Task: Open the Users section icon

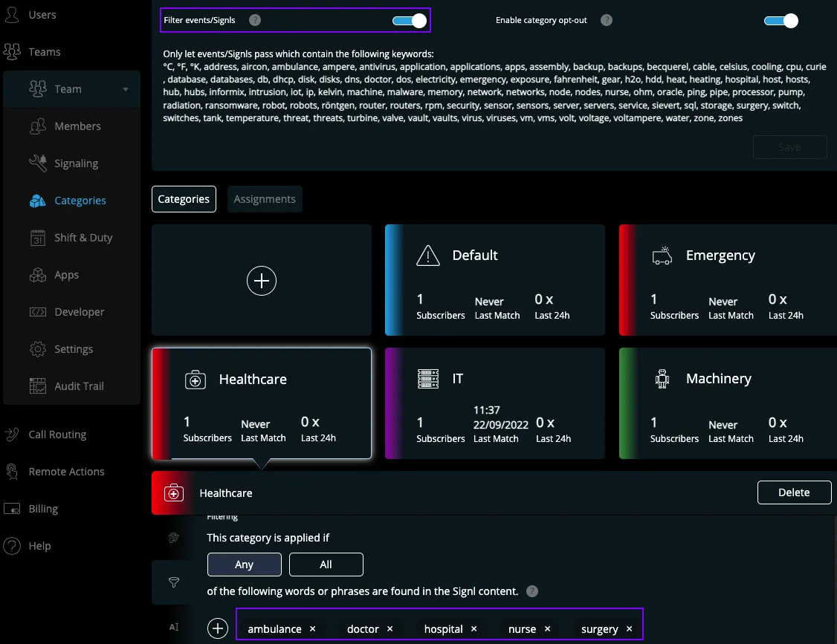Action: pos(12,14)
